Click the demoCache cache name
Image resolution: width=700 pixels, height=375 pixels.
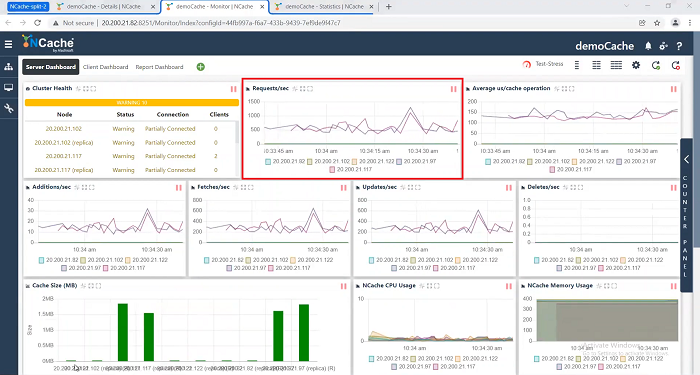point(604,46)
